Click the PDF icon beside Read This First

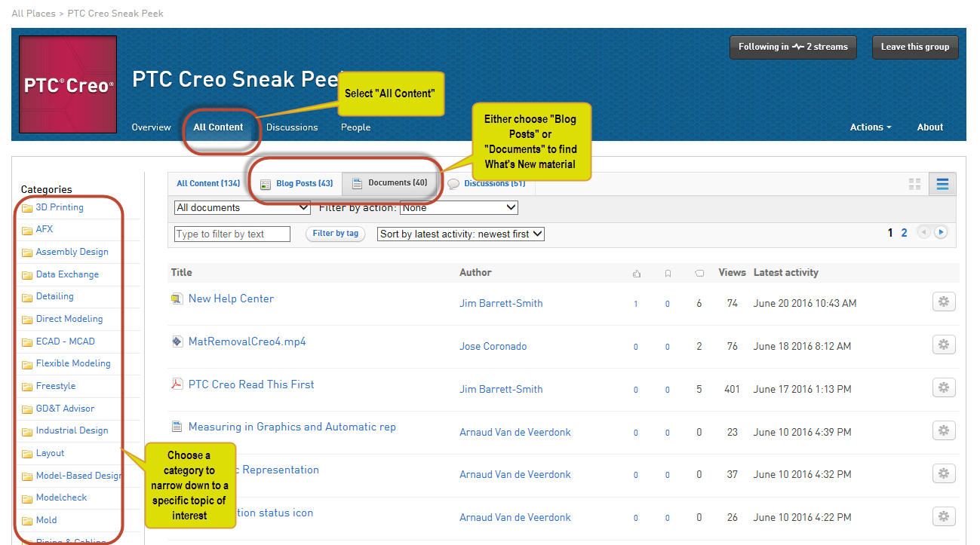[x=177, y=384]
